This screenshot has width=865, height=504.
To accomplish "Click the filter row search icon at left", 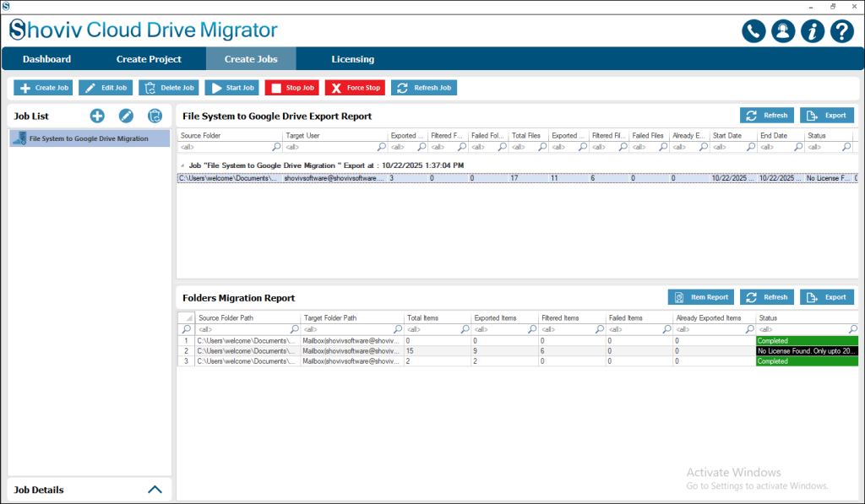I will click(187, 329).
